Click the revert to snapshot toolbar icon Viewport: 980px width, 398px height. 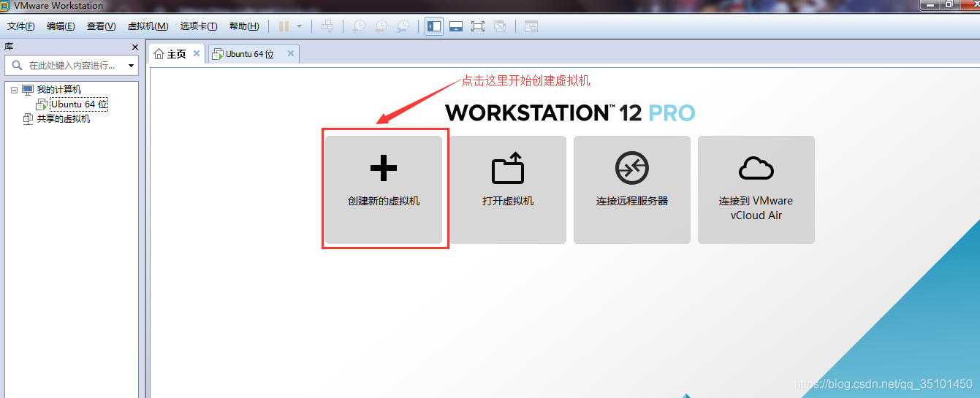coord(381,26)
